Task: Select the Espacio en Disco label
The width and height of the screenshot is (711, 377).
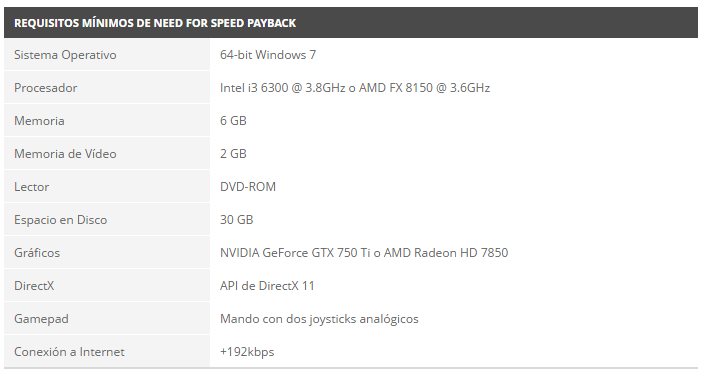Action: [x=61, y=220]
